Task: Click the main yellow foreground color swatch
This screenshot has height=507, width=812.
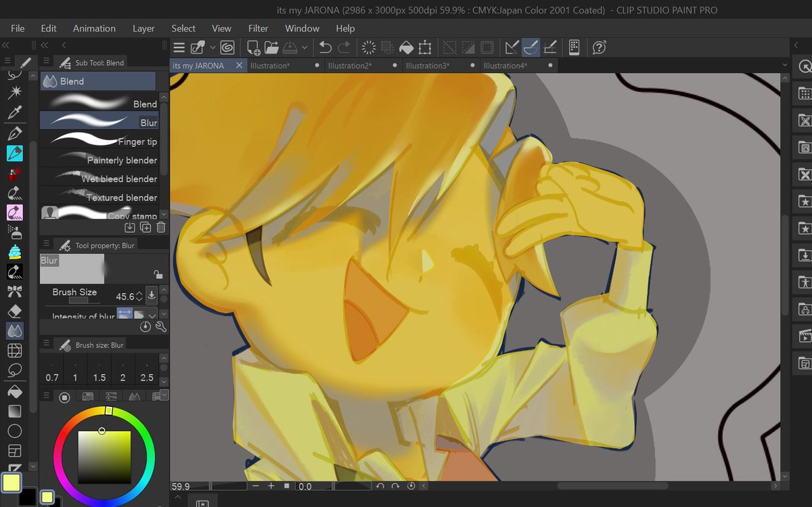Action: point(12,483)
